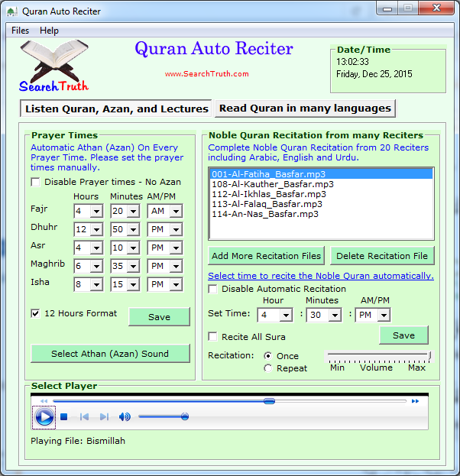460x476 pixels.
Task: Click Delete Recitation File button
Action: pyautogui.click(x=382, y=256)
